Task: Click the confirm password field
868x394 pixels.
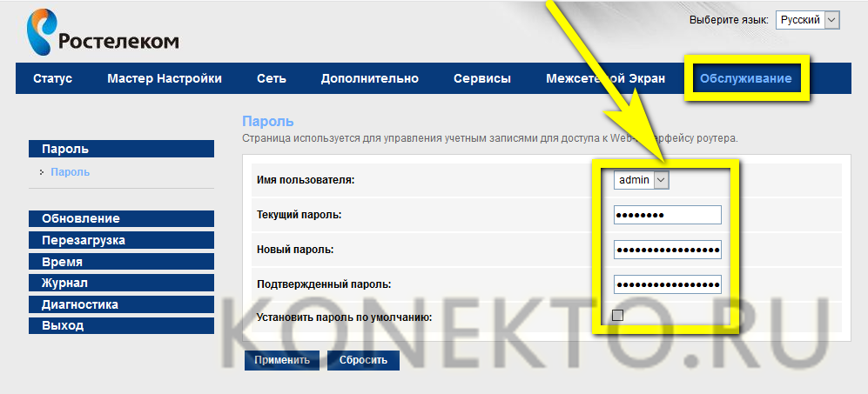Action: coord(667,284)
